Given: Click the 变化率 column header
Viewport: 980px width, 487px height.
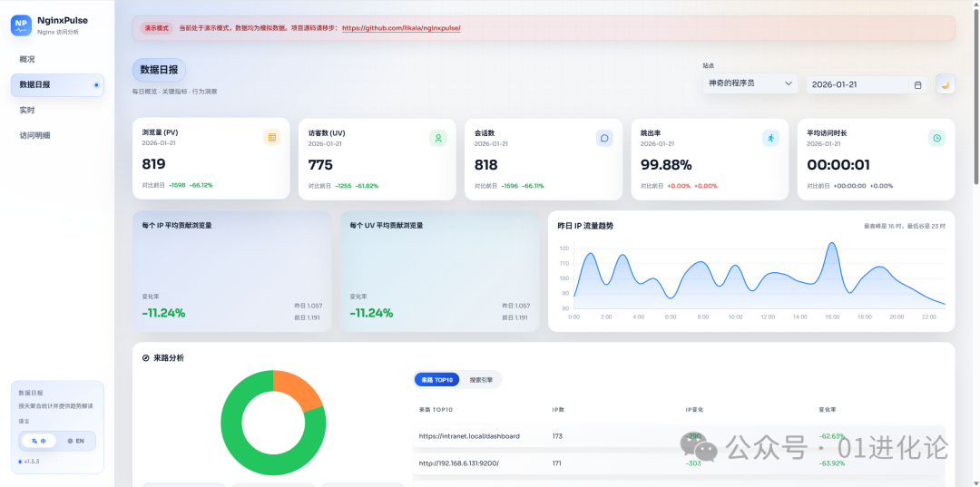Looking at the screenshot, I should [828, 410].
